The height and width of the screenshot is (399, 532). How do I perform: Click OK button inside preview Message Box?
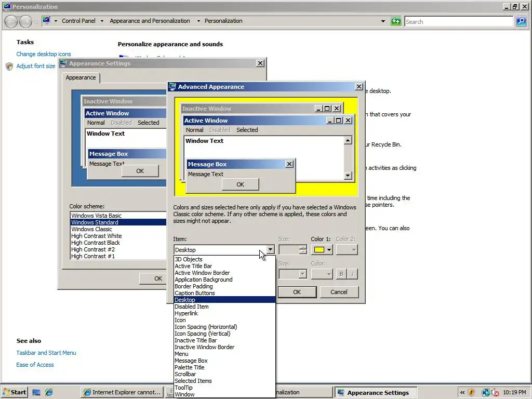(x=240, y=184)
